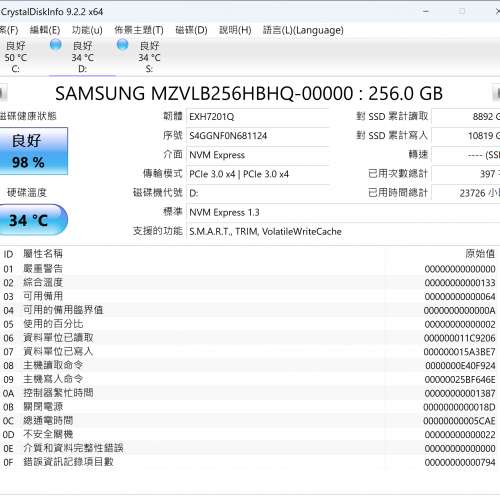This screenshot has width=500, height=500.
Task: Select attribute row 08 主機讀取命令
Action: pyautogui.click(x=249, y=366)
